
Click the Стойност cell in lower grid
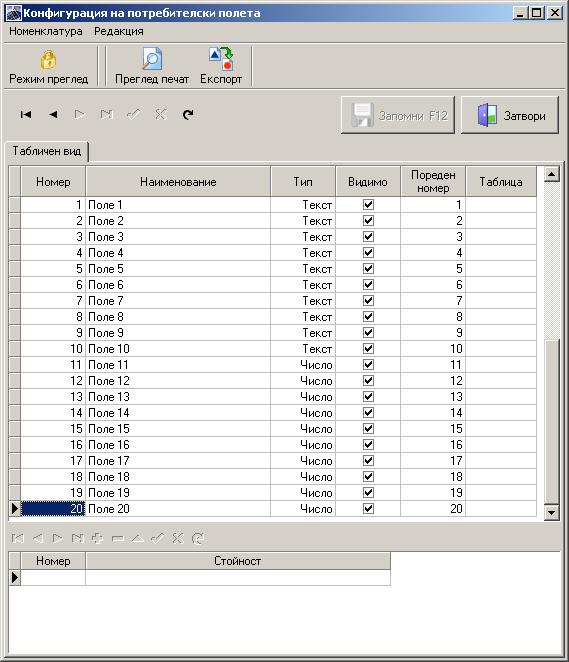[x=238, y=578]
